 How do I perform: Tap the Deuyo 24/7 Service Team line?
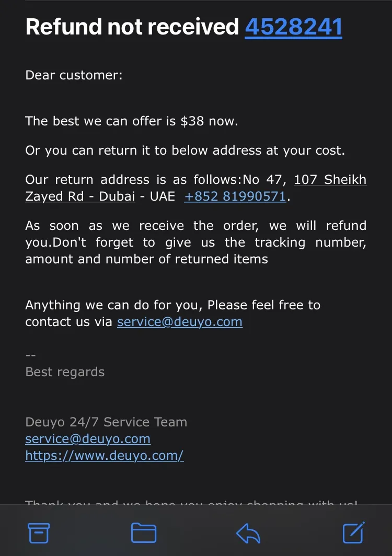(x=106, y=422)
